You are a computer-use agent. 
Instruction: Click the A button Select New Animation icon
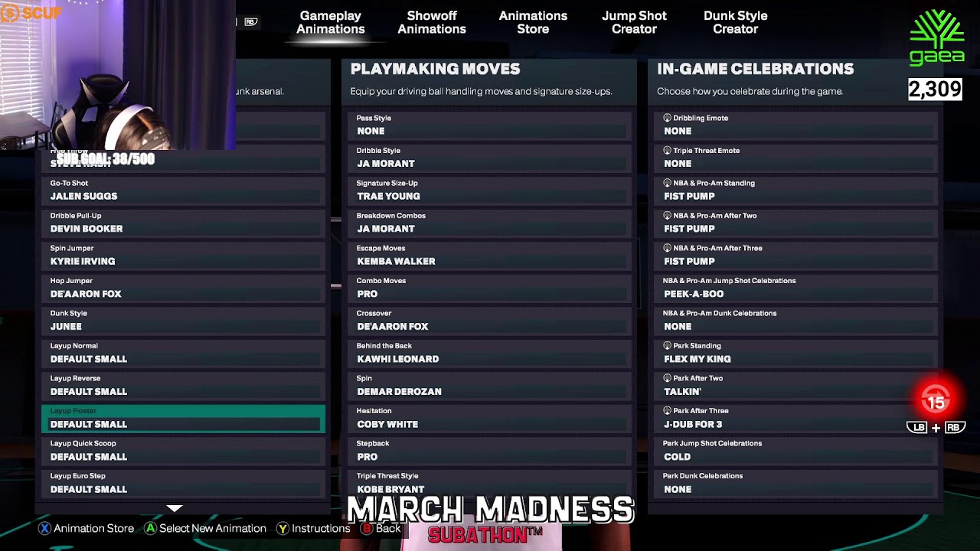[151, 528]
